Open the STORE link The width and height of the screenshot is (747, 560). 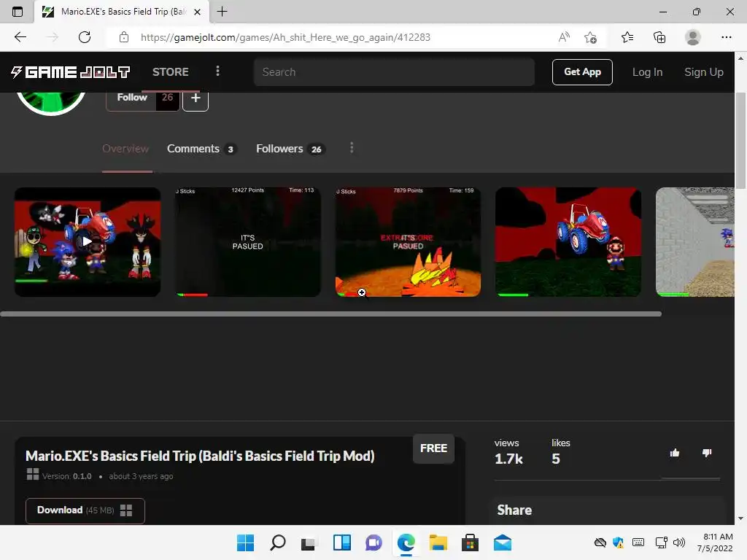point(171,72)
